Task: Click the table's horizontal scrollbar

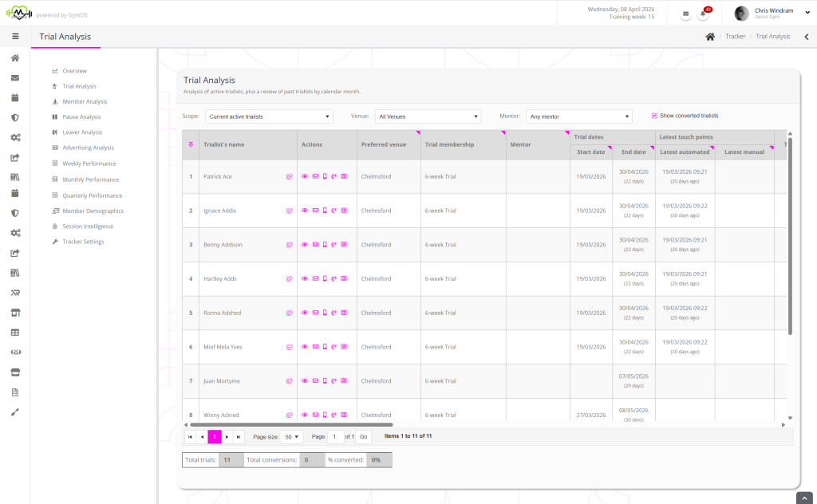Action: click(x=291, y=425)
